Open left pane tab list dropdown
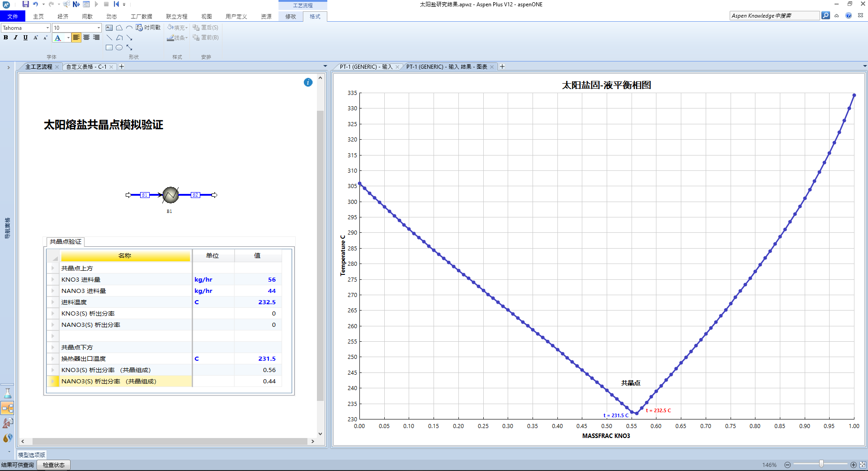The image size is (868, 471). click(325, 66)
